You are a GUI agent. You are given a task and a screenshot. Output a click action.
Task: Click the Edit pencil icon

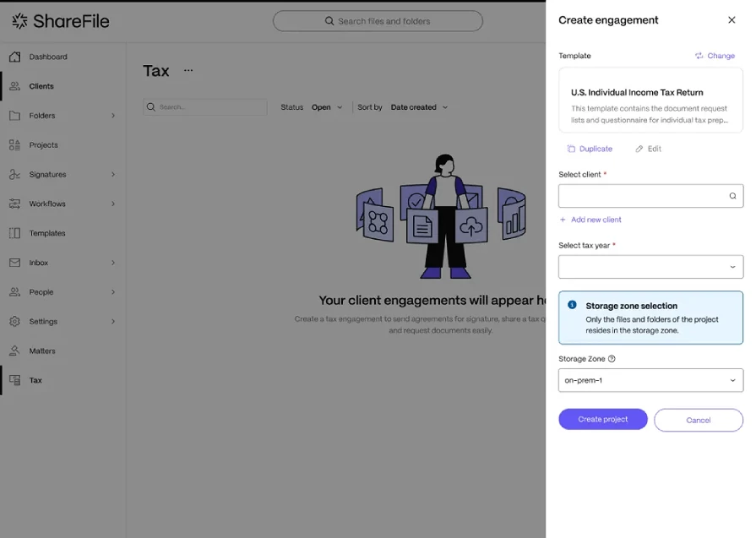coord(639,149)
